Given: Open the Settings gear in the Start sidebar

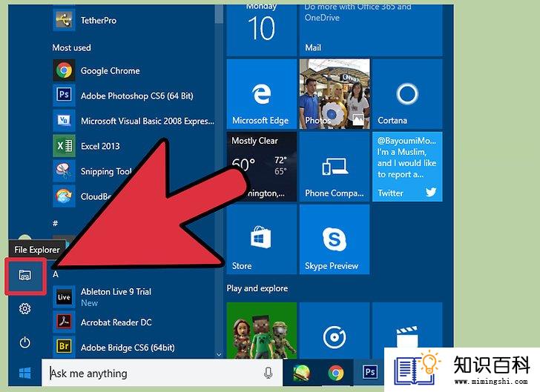Looking at the screenshot, I should click(x=24, y=309).
